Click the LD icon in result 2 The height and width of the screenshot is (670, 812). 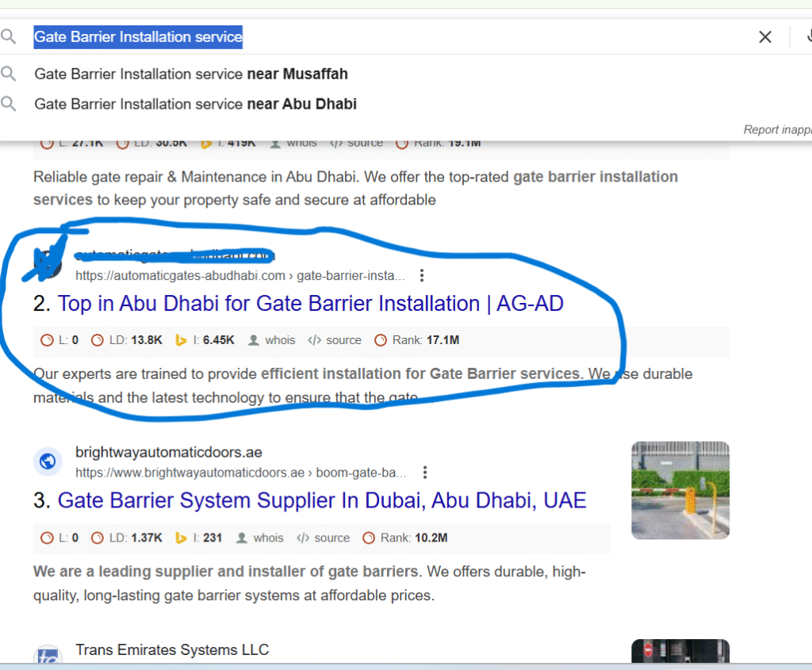(98, 340)
